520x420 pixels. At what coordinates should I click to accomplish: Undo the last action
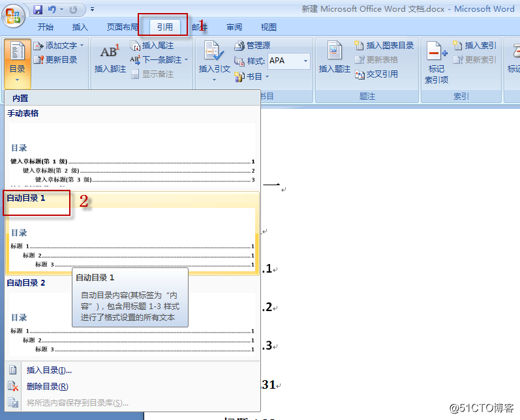52,10
